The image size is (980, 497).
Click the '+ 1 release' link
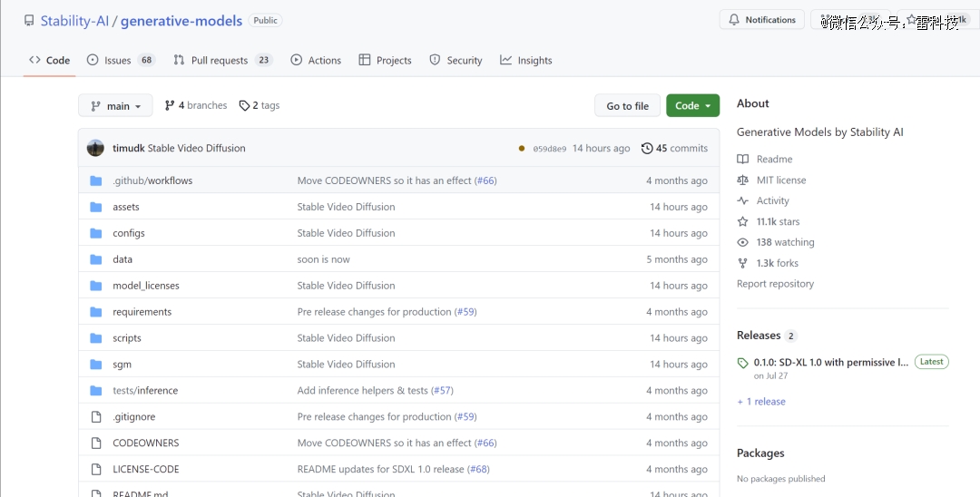click(761, 402)
